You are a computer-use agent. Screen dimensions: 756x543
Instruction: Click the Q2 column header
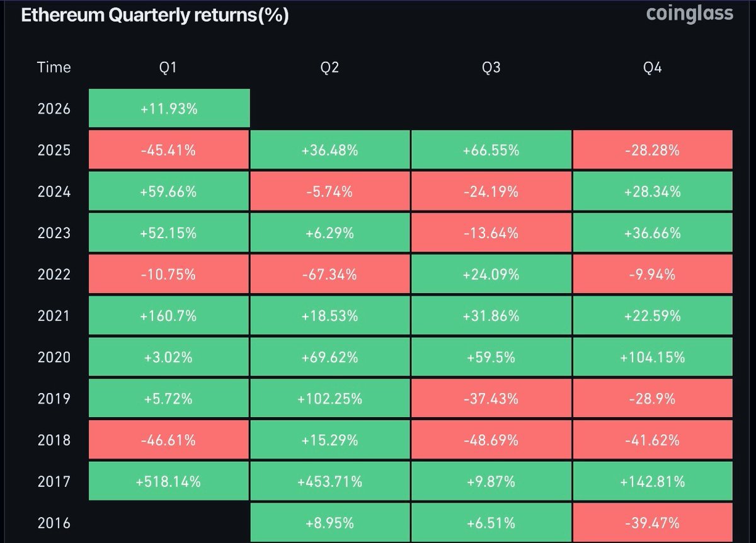[330, 67]
